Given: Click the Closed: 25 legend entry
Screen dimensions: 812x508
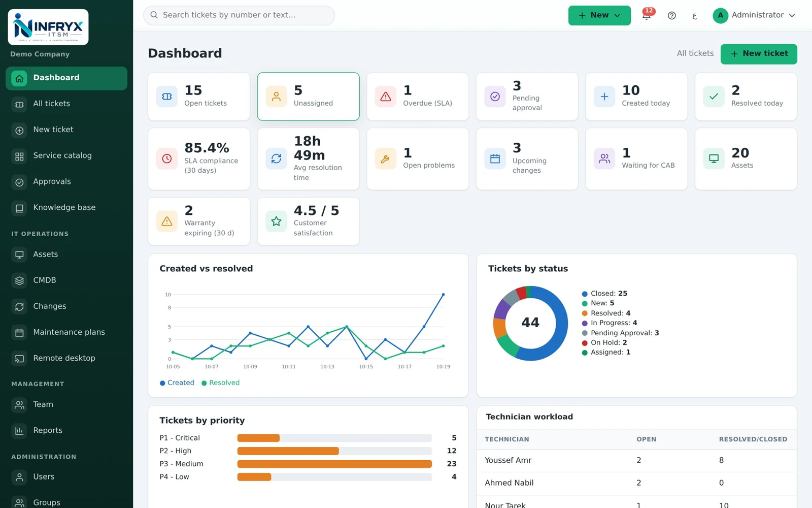Looking at the screenshot, I should [604, 294].
